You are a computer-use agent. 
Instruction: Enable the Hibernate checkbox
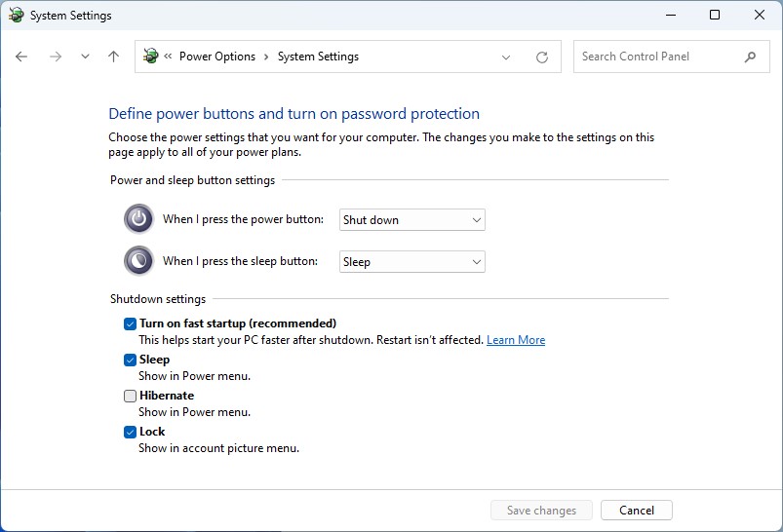pos(130,396)
